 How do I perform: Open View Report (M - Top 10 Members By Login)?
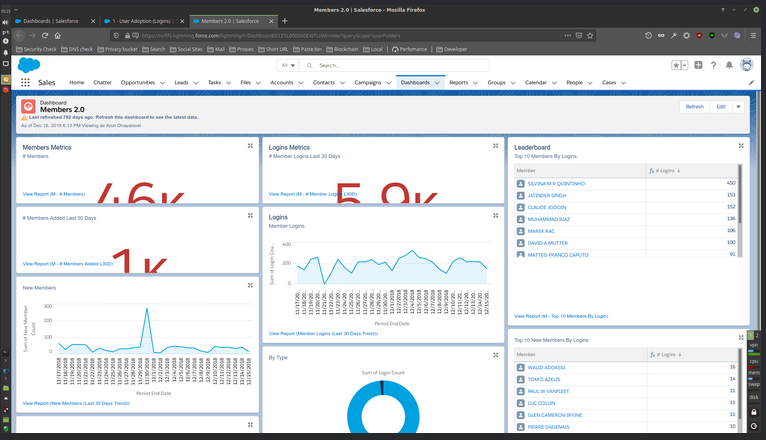click(x=561, y=316)
